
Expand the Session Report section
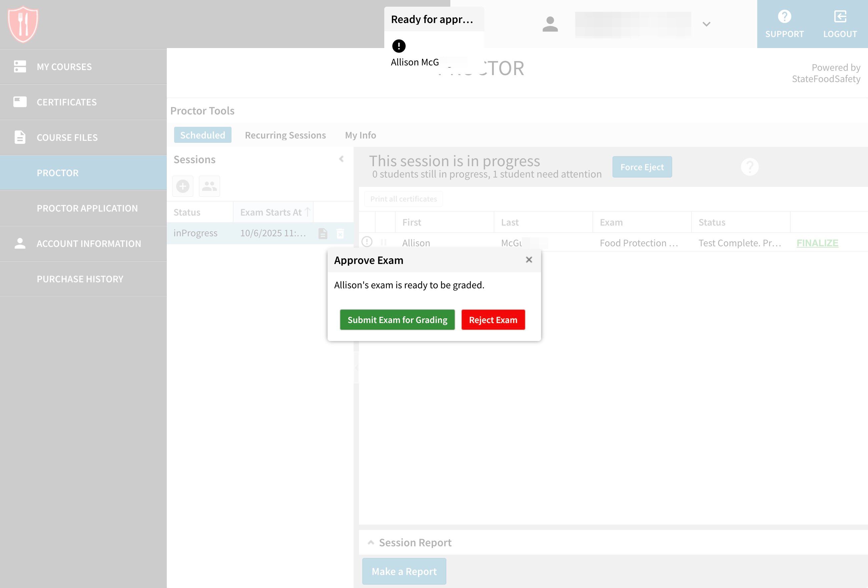(x=371, y=542)
